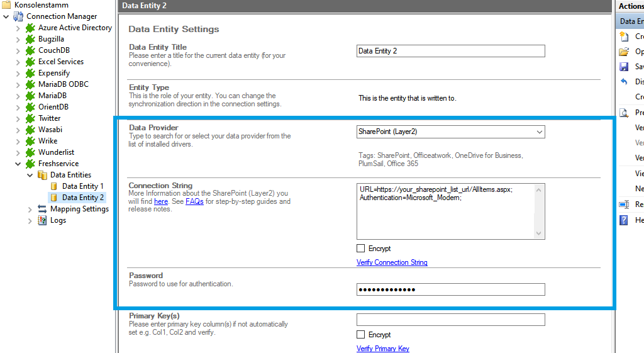Collapse the Connection Manager tree node

pos(6,17)
